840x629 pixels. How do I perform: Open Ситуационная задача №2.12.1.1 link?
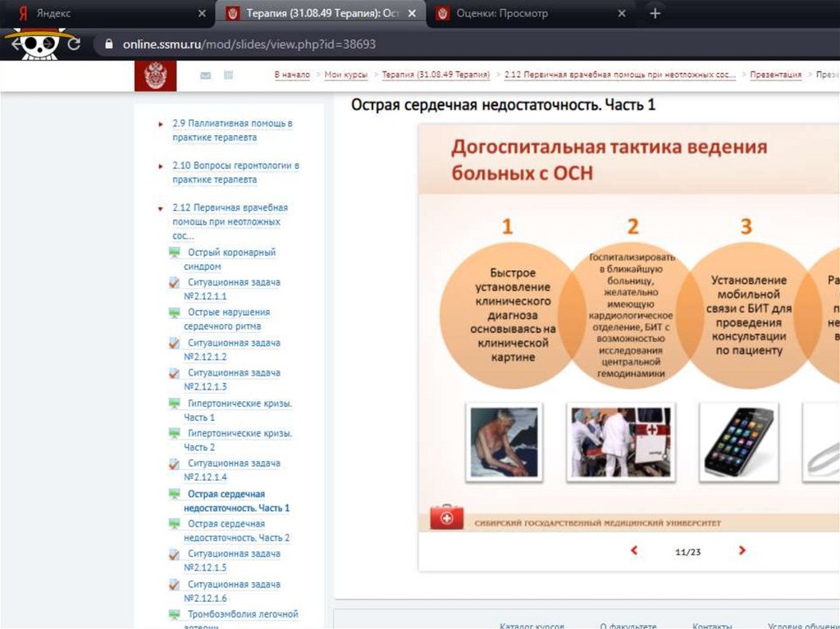click(232, 289)
